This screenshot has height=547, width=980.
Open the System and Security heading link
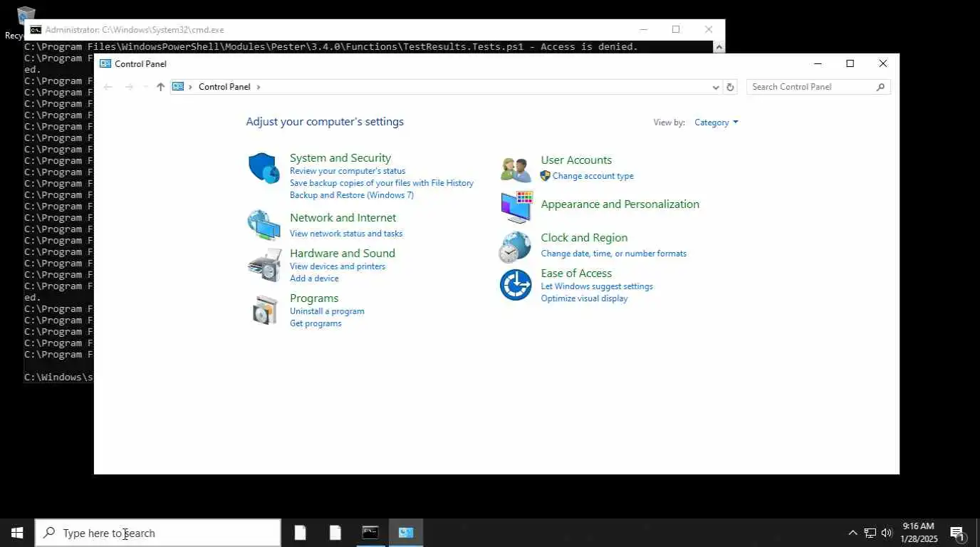click(340, 158)
